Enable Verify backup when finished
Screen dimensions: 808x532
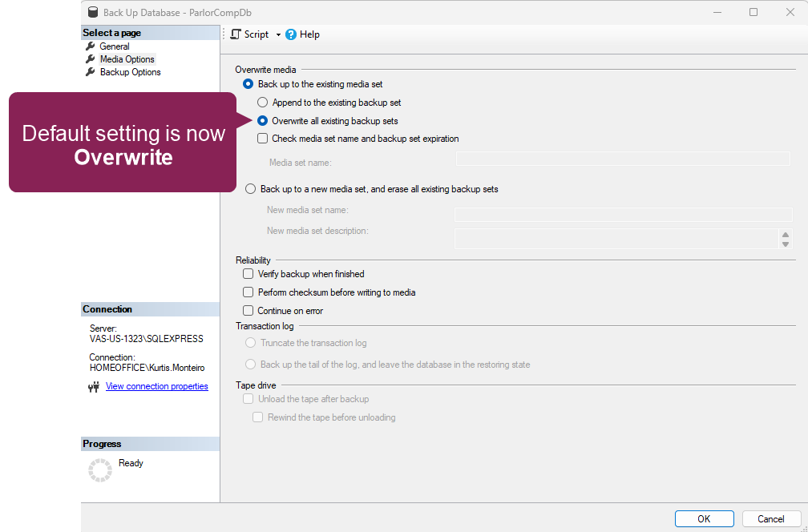click(x=248, y=274)
